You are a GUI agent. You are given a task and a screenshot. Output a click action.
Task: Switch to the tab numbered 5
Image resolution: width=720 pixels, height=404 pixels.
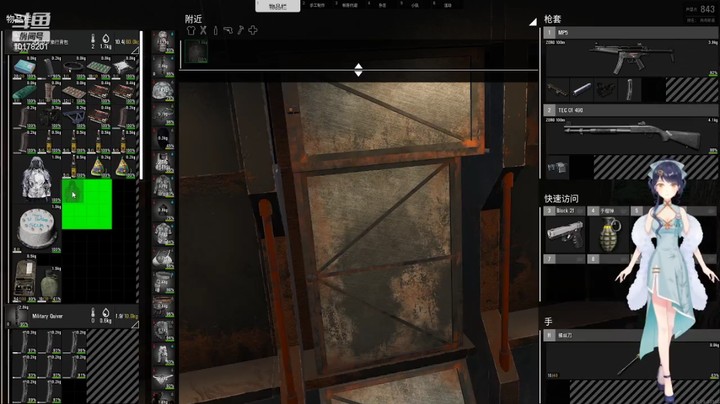coord(413,5)
